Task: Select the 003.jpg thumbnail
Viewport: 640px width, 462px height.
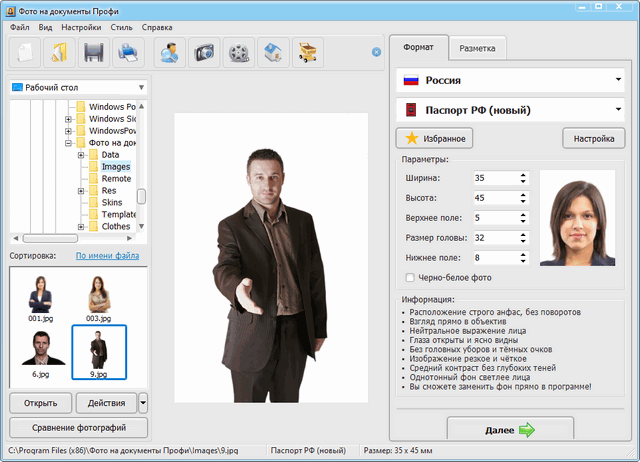Action: (x=98, y=298)
